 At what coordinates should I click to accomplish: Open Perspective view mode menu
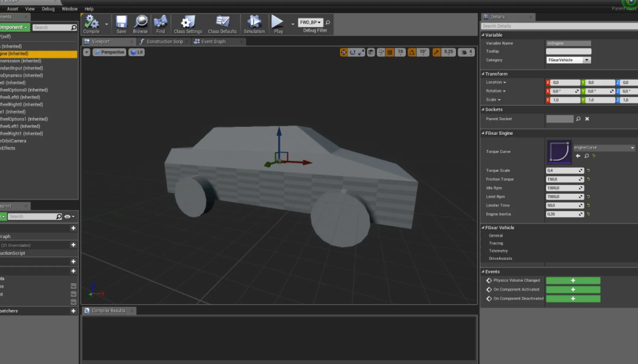pos(109,52)
